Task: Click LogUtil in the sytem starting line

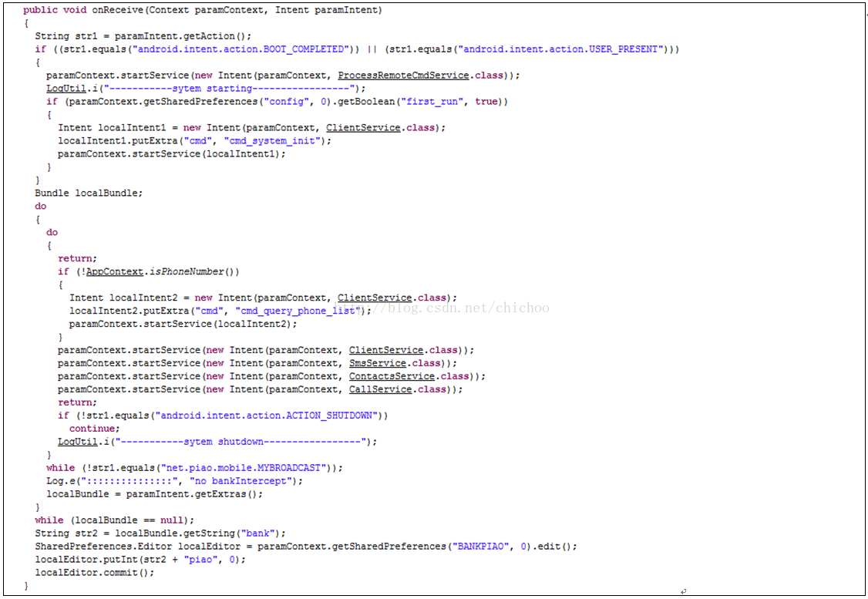Action: tap(66, 89)
